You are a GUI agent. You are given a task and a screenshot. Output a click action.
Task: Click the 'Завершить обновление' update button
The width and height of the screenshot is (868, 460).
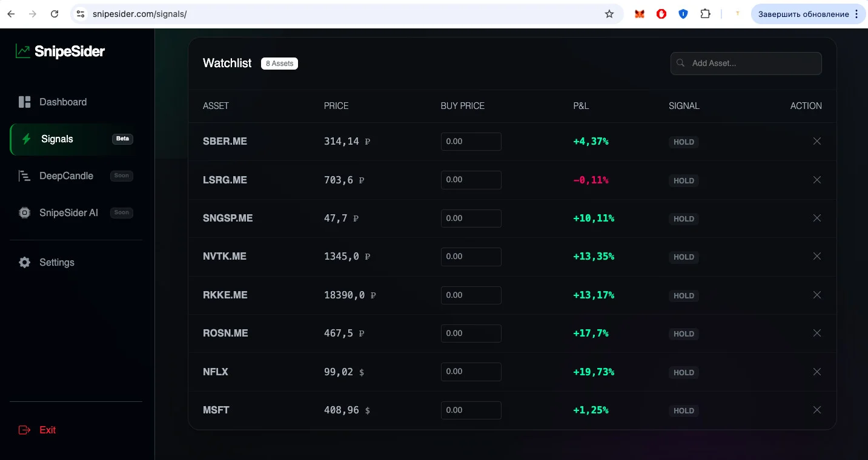pyautogui.click(x=808, y=14)
